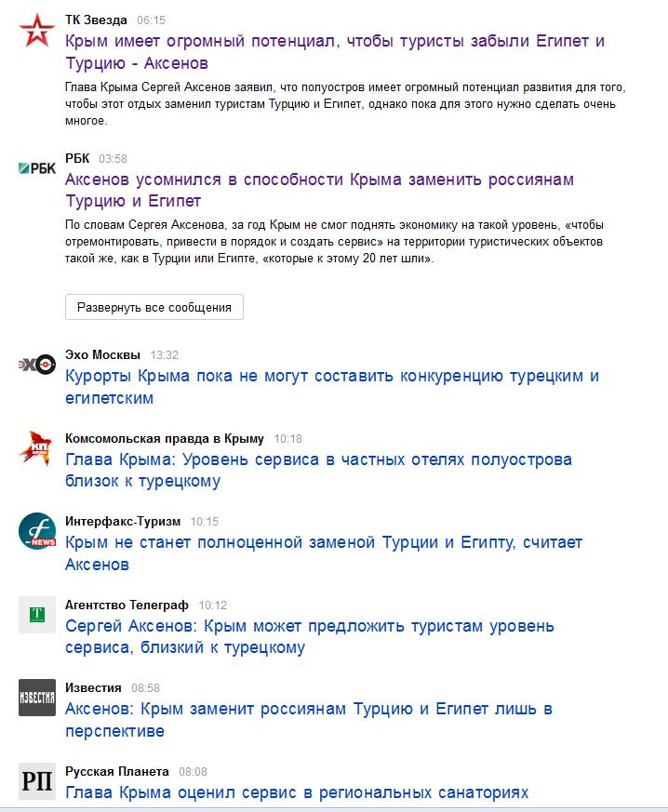Open headline Крым имеет огромный потенциал
The height and width of the screenshot is (812, 668).
coord(335,52)
